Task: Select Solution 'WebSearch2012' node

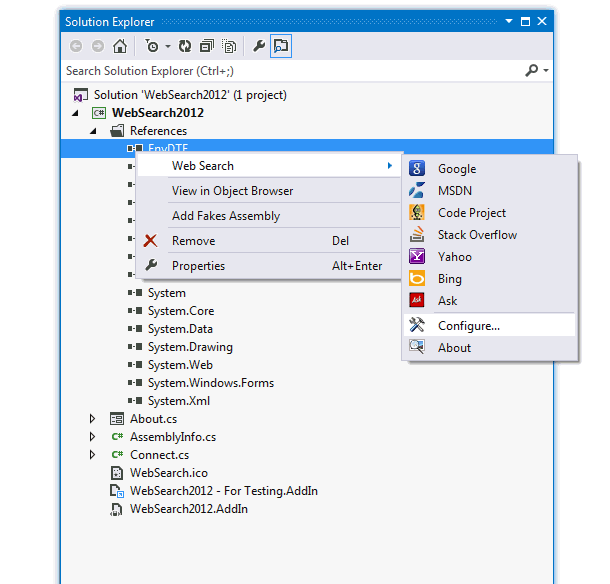Action: tap(190, 95)
